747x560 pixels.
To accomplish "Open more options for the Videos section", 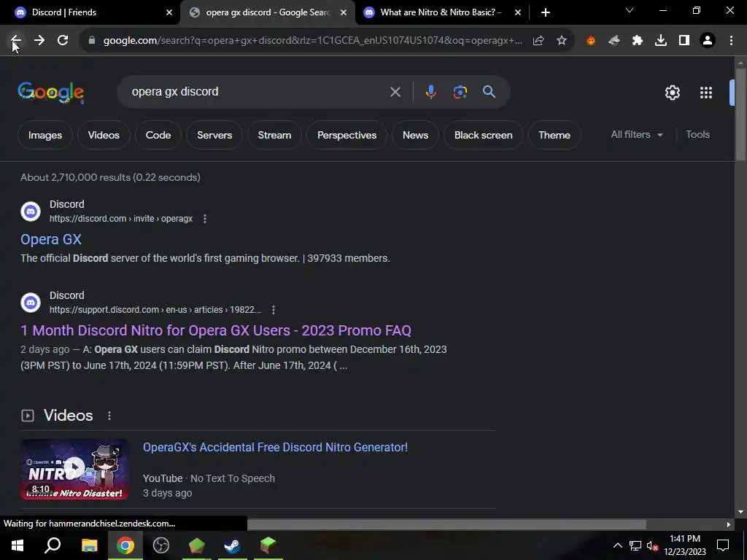I will point(109,416).
